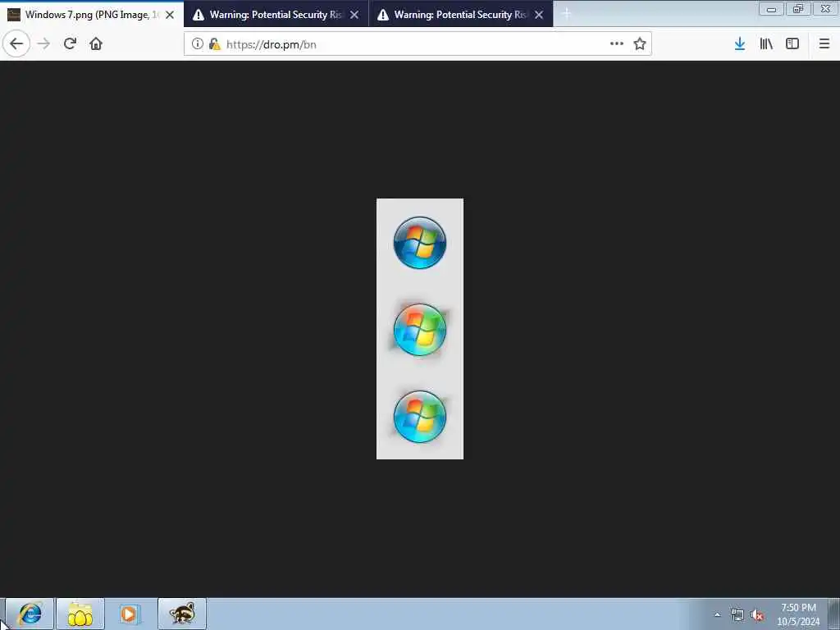Restore down the Firefox window
The width and height of the screenshot is (840, 630).
tap(798, 8)
